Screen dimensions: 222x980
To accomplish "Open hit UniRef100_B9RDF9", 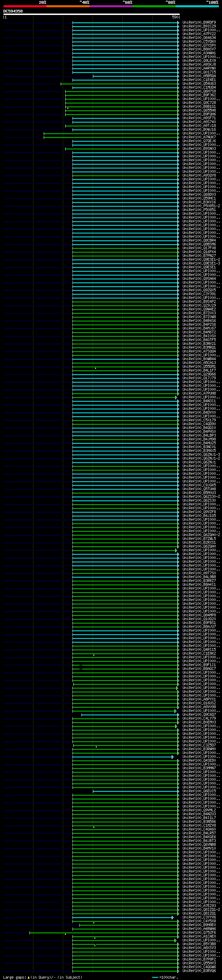I will coord(199,23).
